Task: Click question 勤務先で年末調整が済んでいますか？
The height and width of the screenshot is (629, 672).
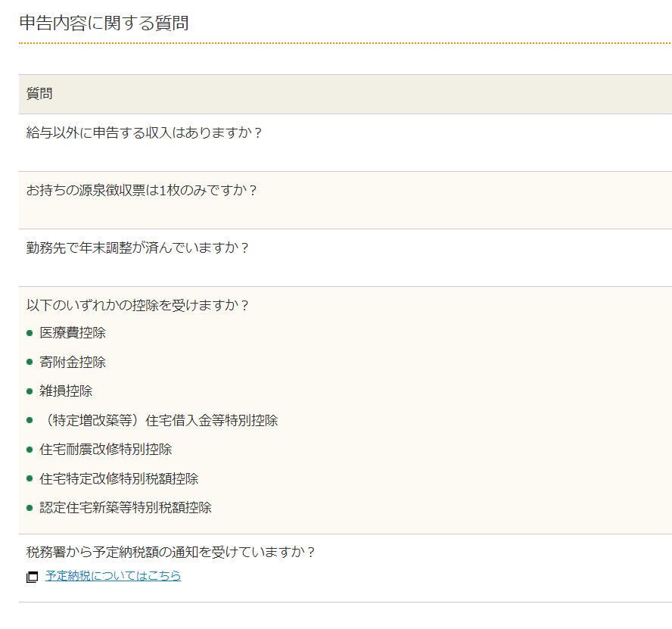Action: point(138,248)
